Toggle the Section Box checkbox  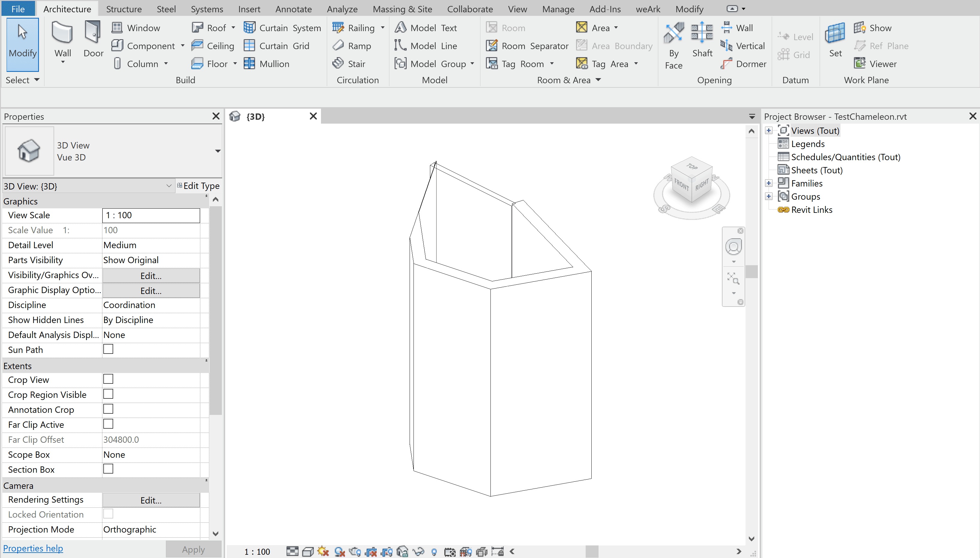tap(108, 468)
